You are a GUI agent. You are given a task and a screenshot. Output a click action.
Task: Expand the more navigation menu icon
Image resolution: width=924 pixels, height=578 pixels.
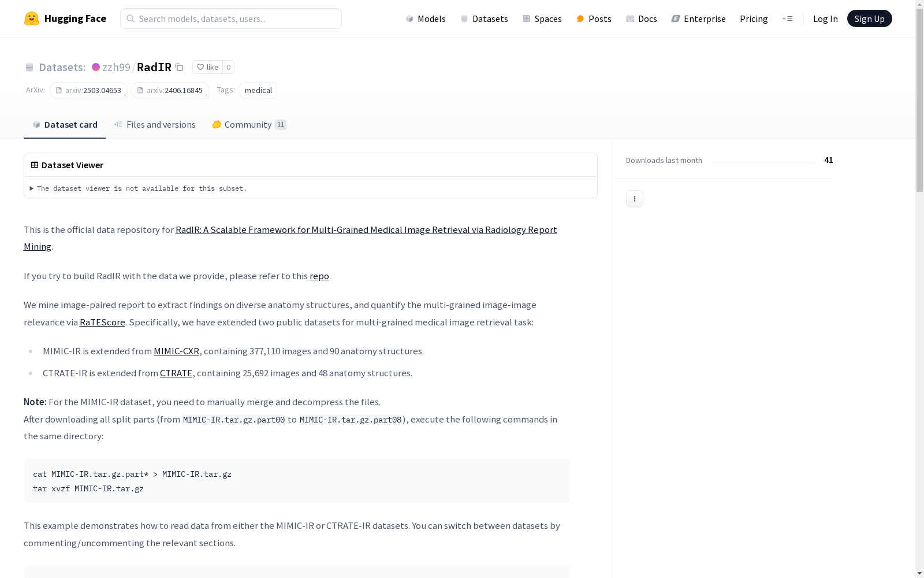point(787,18)
